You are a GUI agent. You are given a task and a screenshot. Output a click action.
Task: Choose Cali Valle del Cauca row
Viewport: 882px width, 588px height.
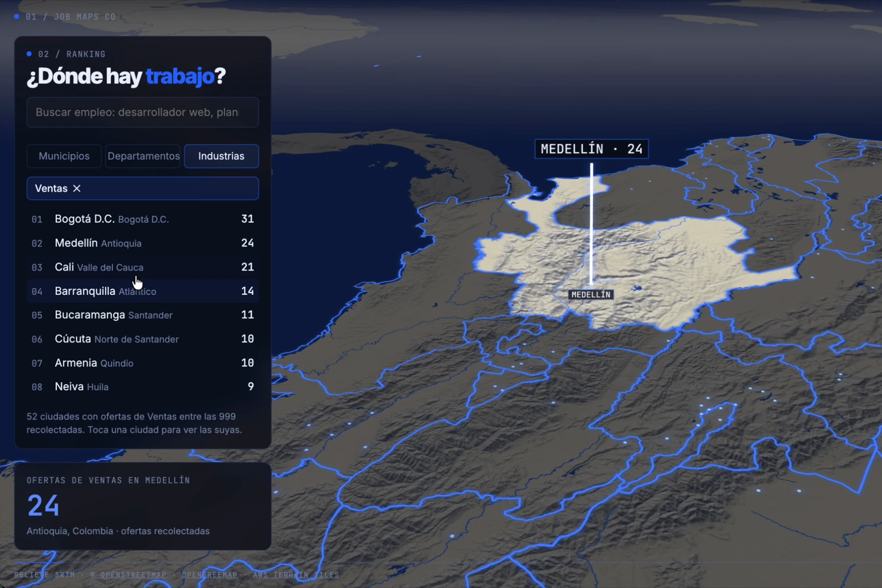tap(143, 267)
